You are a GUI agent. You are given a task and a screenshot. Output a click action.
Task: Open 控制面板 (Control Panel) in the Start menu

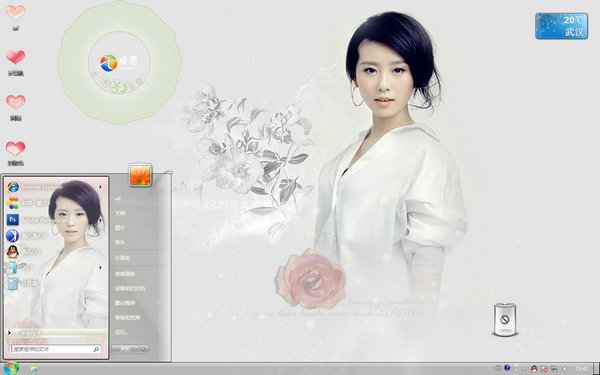pos(125,274)
